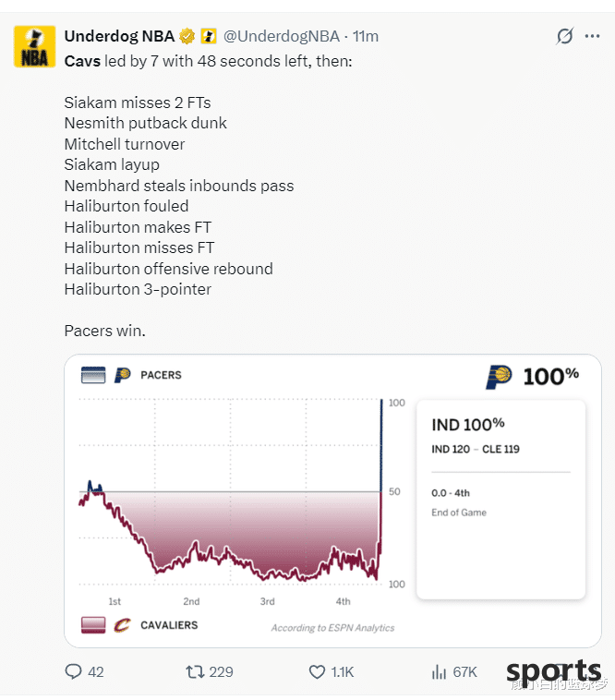Screen dimensions: 615x700
Task: Click the reply comment icon
Action: click(74, 671)
